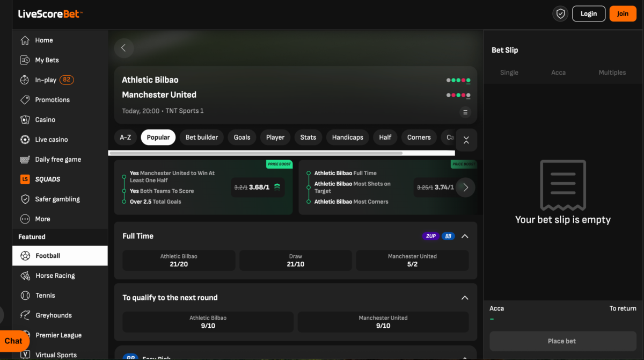This screenshot has height=360, width=644.
Task: Open the Corners tab
Action: click(419, 138)
